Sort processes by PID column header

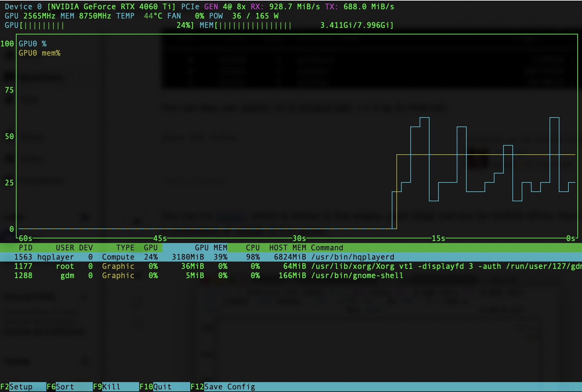pyautogui.click(x=26, y=248)
